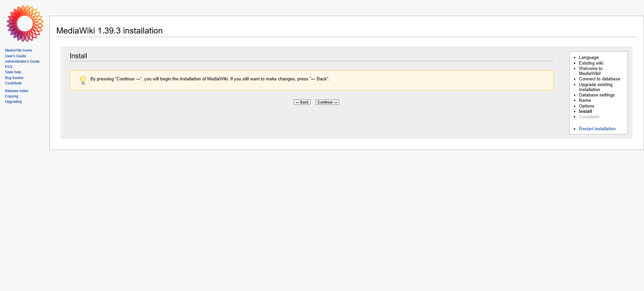Go to the FAQ link
644x291 pixels.
9,67
